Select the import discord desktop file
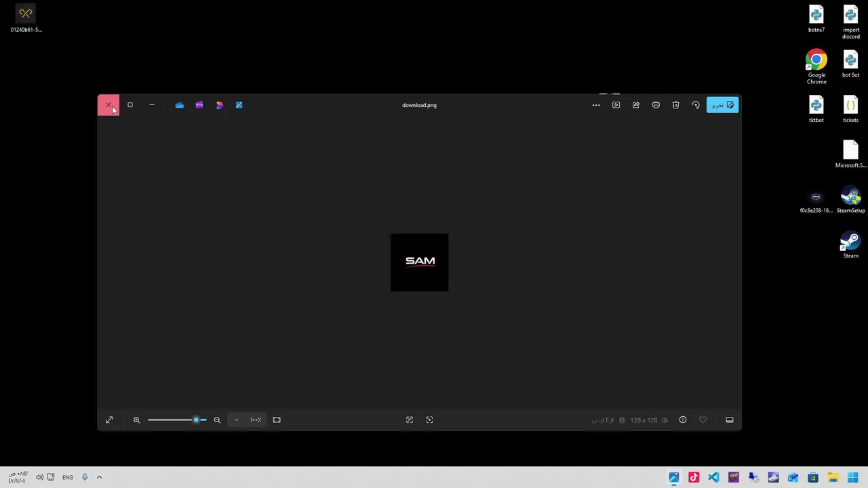The height and width of the screenshot is (488, 868). [x=850, y=22]
